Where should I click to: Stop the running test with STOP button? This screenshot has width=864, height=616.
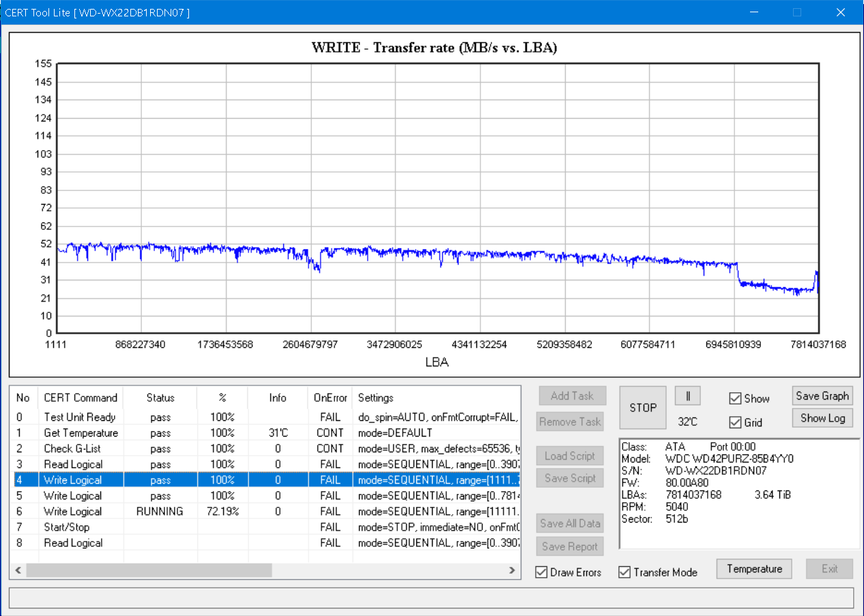643,408
